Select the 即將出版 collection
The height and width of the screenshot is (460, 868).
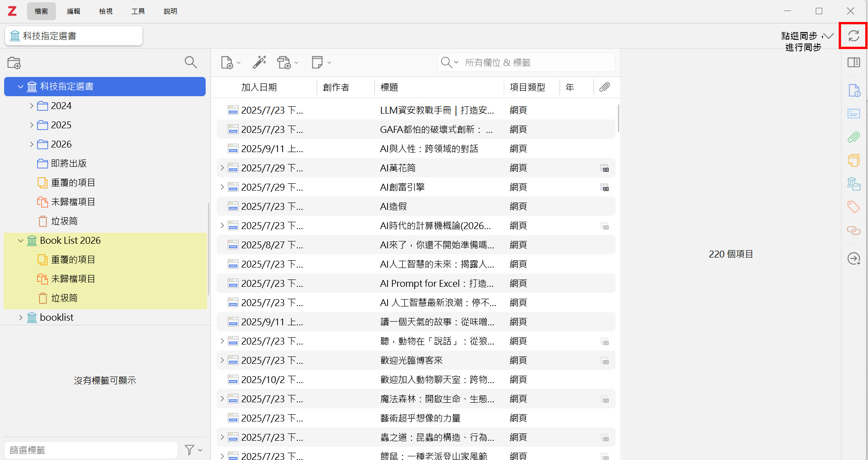tap(69, 164)
